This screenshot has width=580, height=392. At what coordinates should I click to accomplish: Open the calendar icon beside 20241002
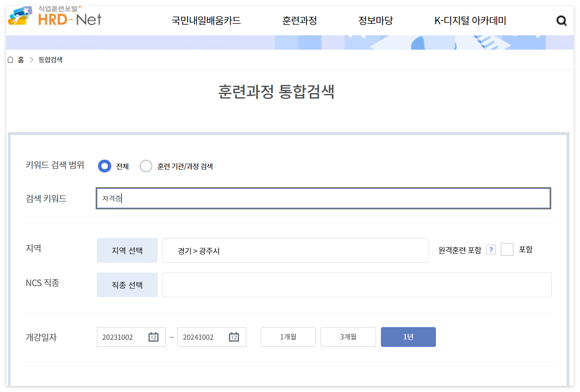[234, 337]
